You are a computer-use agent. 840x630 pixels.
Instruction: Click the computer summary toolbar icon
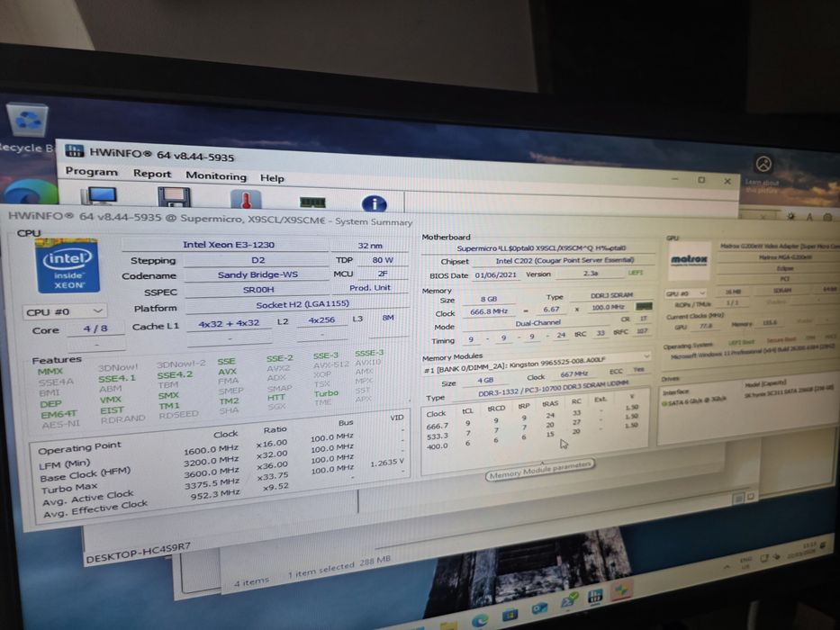100,196
